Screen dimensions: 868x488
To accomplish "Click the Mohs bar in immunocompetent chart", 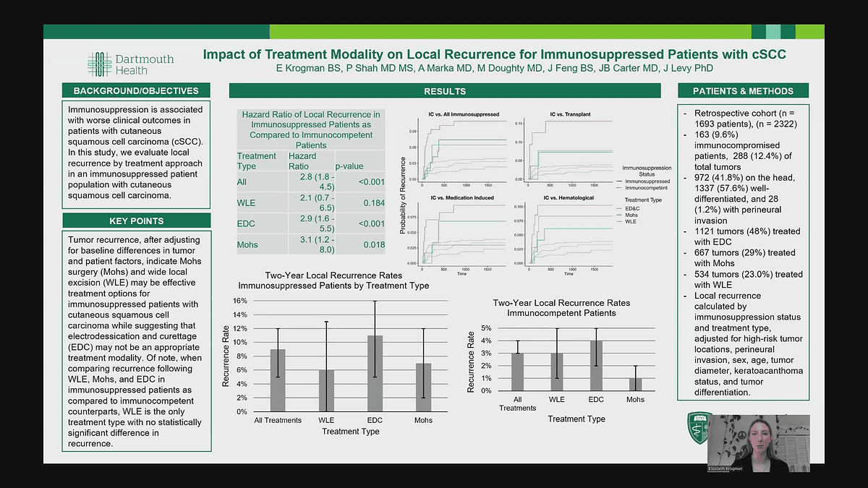I will tap(637, 385).
